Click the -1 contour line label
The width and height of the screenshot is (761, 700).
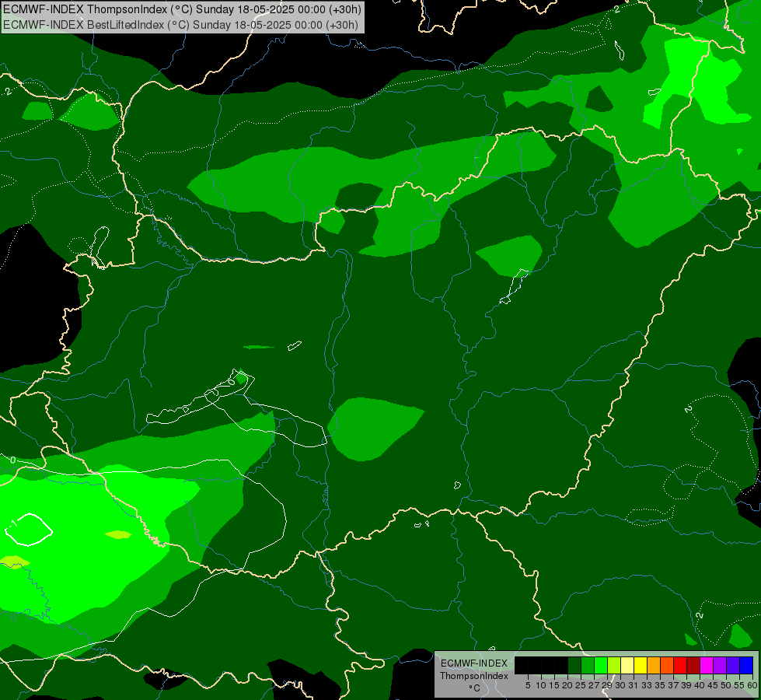12,523
